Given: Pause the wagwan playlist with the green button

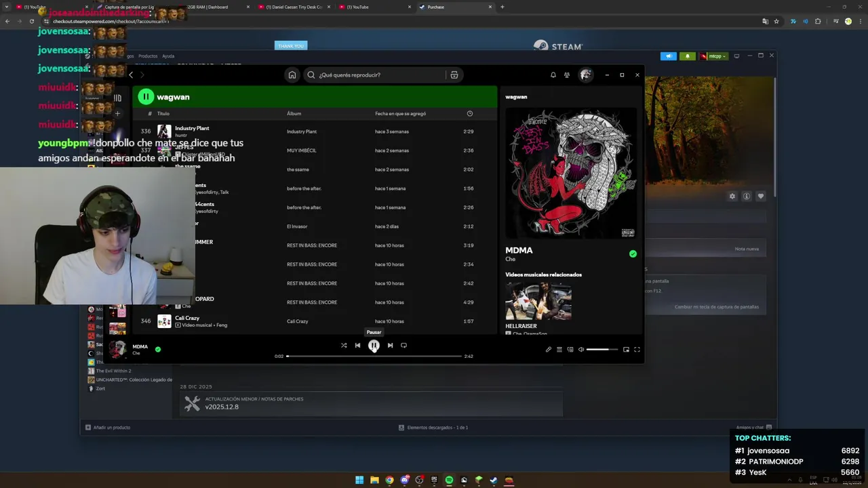Looking at the screenshot, I should [x=146, y=97].
